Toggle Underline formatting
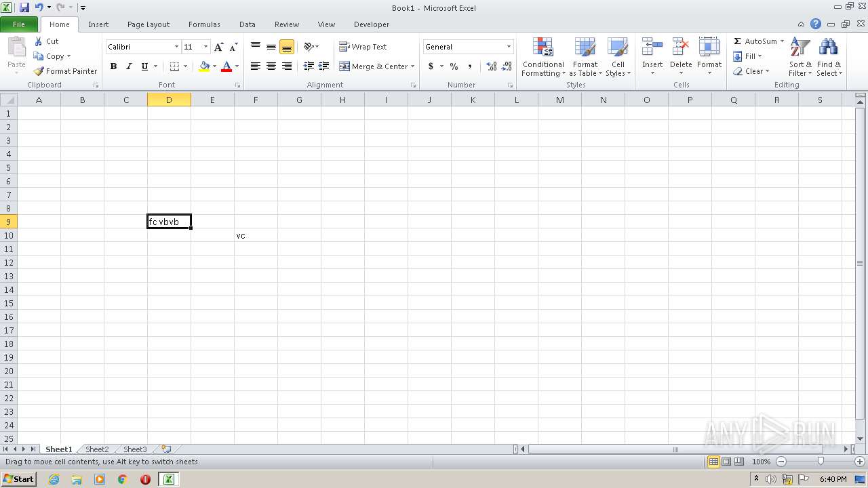Screen dimensions: 868x488 point(144,66)
